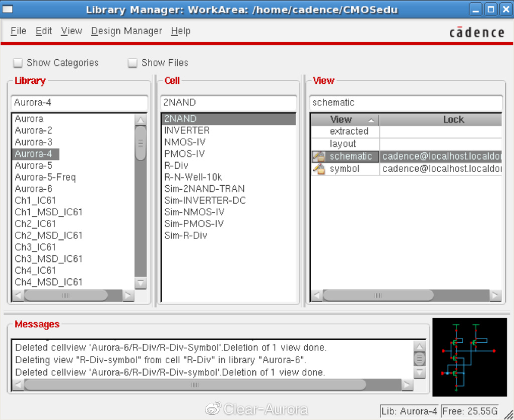Screen dimensions: 514x420
Task: Enable the Show Categories checkbox
Action: 18,63
